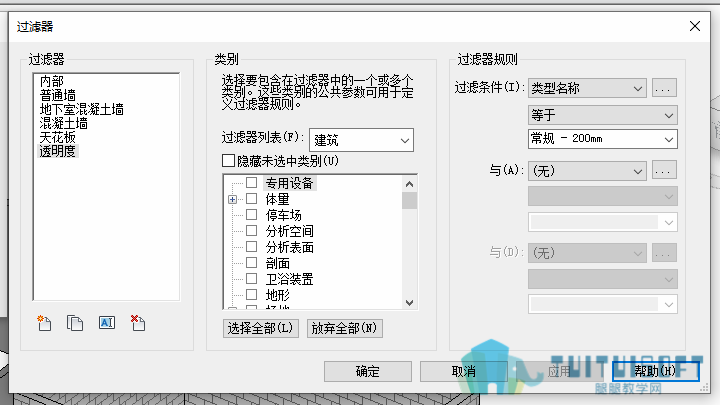720x405 pixels.
Task: Select the 停车场 category label
Action: point(283,215)
